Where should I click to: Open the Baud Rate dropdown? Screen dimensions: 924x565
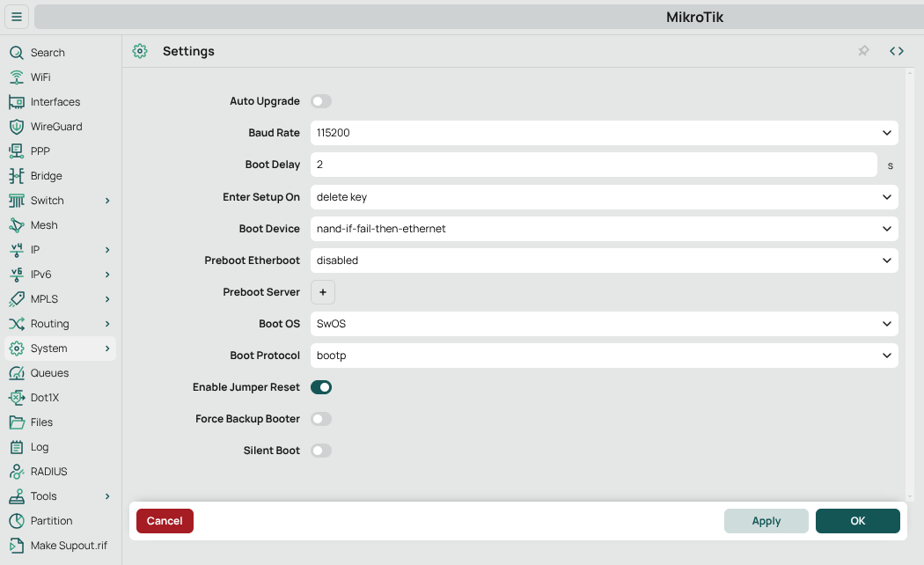604,133
